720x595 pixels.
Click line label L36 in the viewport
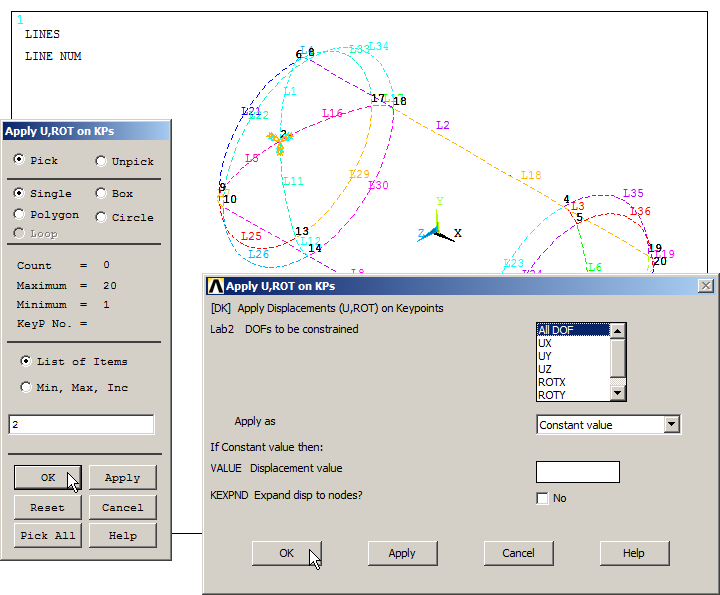pyautogui.click(x=640, y=211)
